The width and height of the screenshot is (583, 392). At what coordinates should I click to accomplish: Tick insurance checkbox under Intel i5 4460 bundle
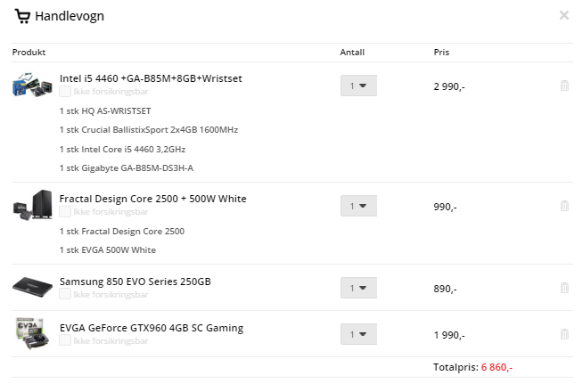pos(65,92)
